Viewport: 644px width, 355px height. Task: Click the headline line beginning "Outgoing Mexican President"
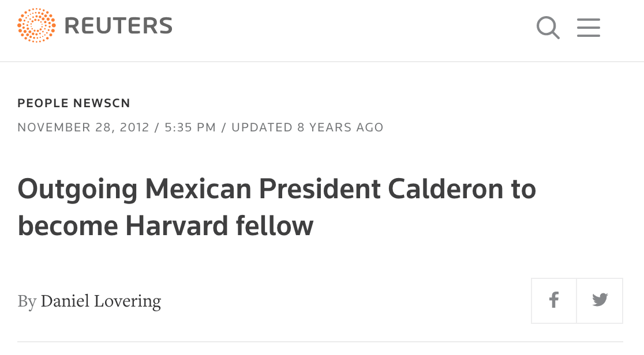277,189
